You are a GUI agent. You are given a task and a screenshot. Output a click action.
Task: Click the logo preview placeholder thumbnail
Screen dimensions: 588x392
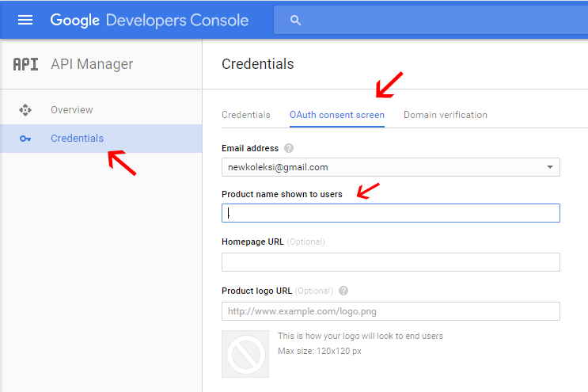[245, 354]
